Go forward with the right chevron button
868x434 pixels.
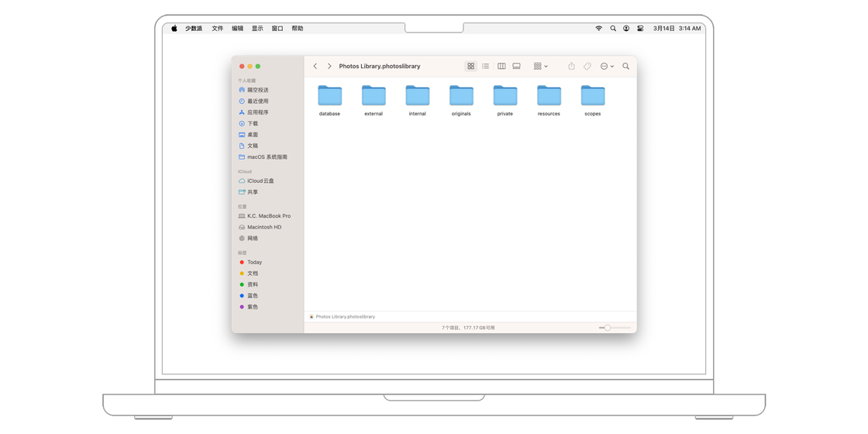(x=329, y=66)
